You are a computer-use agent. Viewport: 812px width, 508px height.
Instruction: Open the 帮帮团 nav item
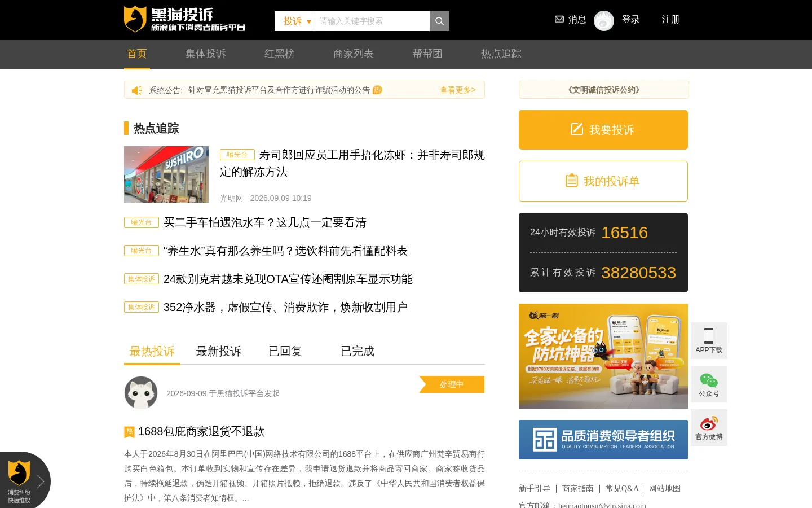427,54
